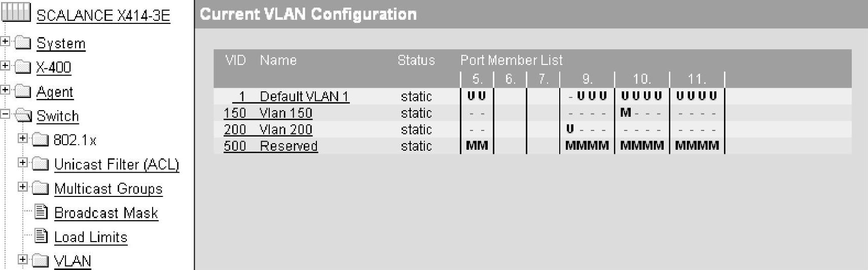Click the open Switch folder icon

click(23, 115)
